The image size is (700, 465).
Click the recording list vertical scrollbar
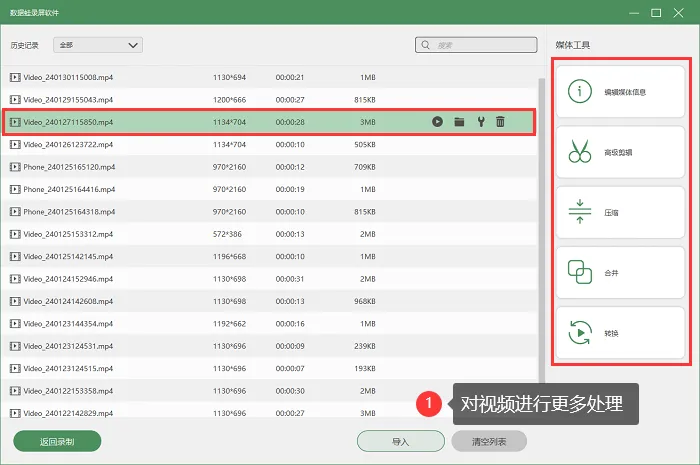point(542,230)
